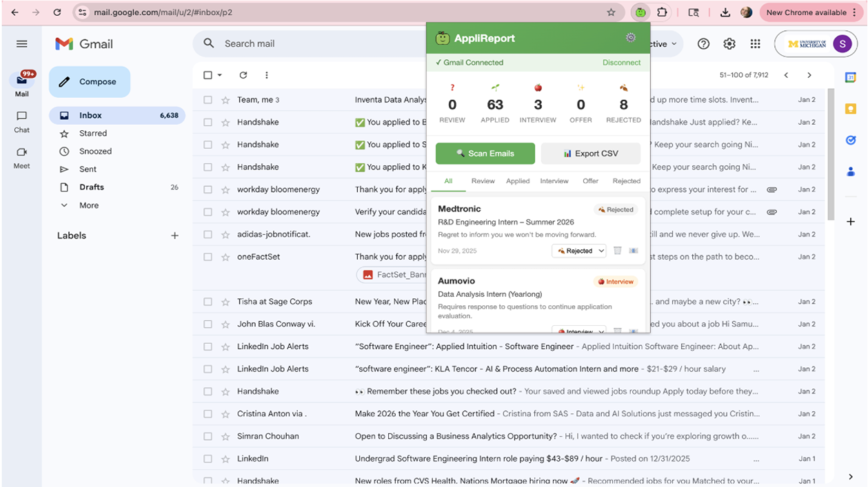Open the Drafts folder
This screenshot has width=868, height=487.
point(117,187)
